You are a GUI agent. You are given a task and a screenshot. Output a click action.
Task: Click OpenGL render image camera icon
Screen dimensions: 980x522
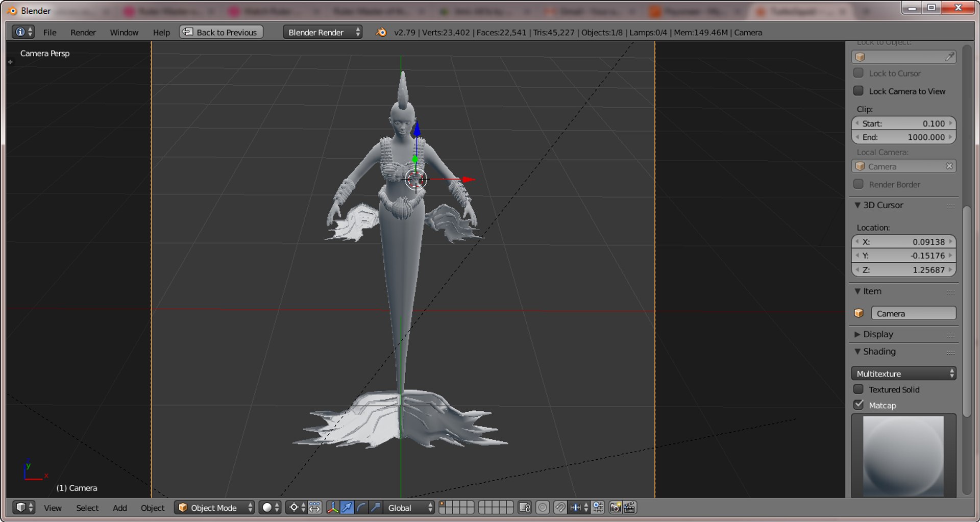pos(616,508)
